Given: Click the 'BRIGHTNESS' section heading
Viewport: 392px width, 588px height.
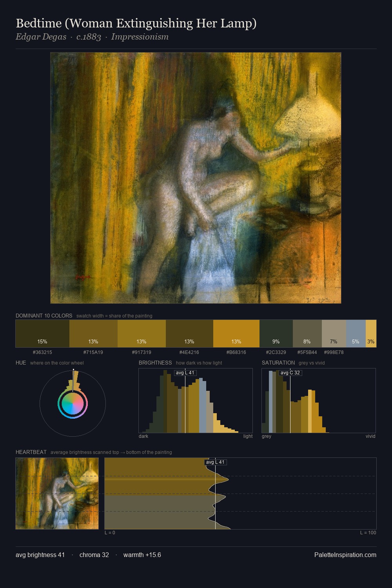Looking at the screenshot, I should tap(155, 363).
